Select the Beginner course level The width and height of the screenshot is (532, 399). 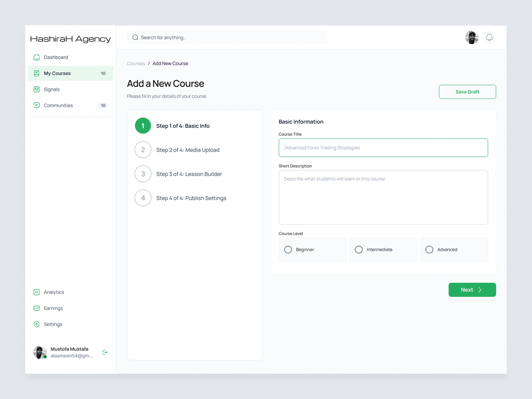[x=288, y=250]
